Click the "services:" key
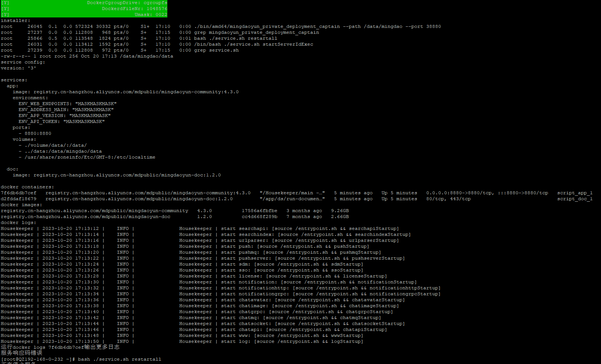 (x=14, y=80)
